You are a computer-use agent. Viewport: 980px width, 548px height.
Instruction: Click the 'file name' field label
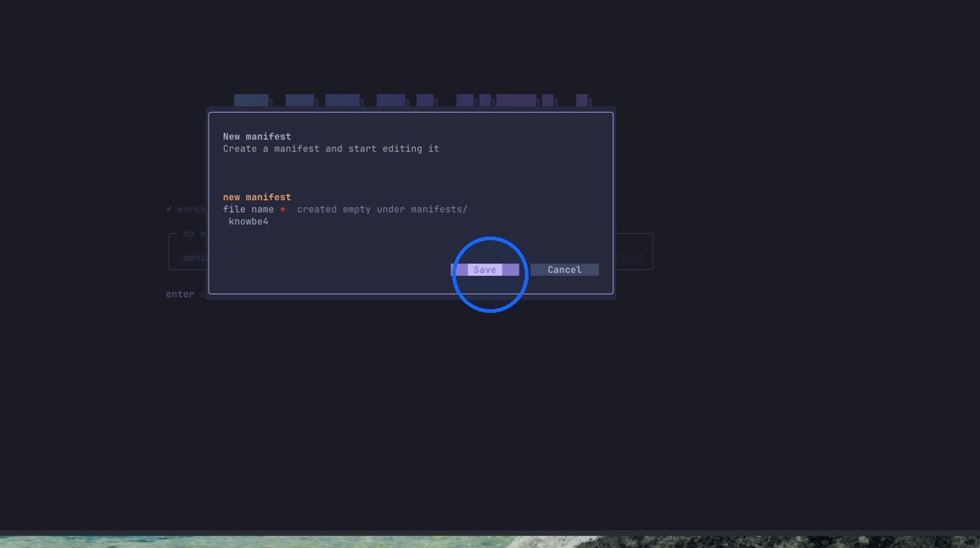point(249,210)
